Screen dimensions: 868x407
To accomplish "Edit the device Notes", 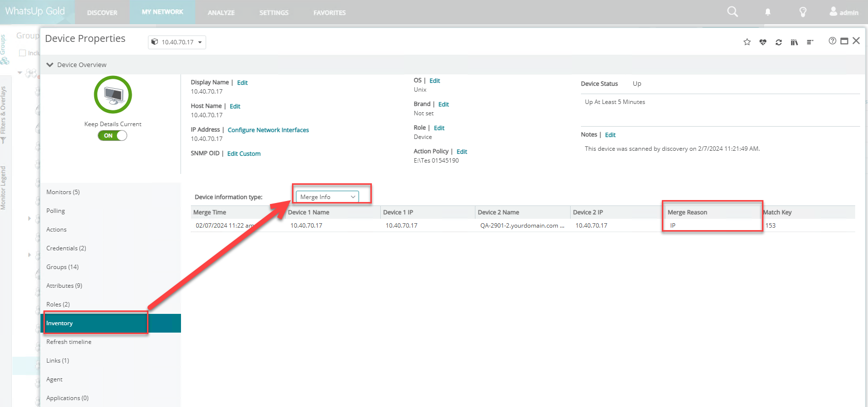I will click(x=610, y=135).
